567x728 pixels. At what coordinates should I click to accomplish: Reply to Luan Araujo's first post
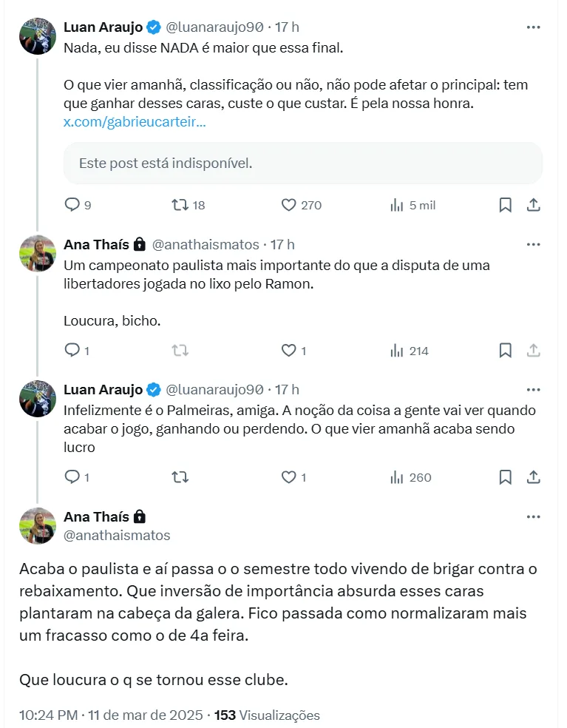click(72, 205)
